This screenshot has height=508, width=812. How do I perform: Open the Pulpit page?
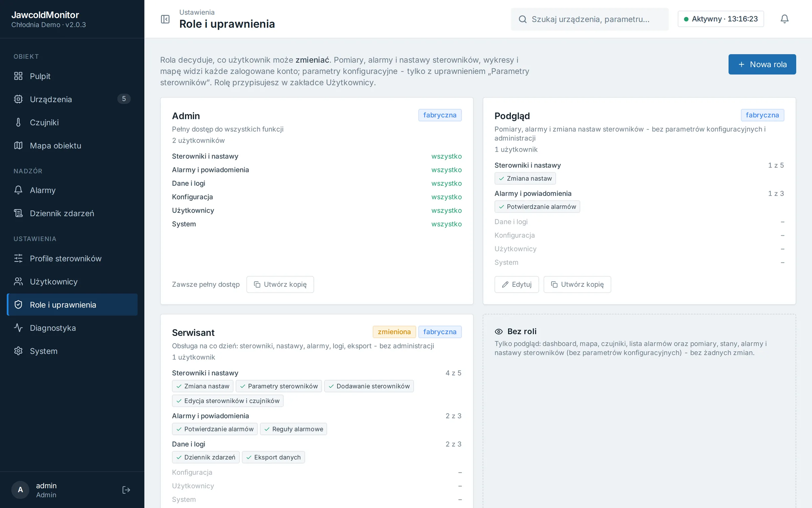(x=72, y=76)
